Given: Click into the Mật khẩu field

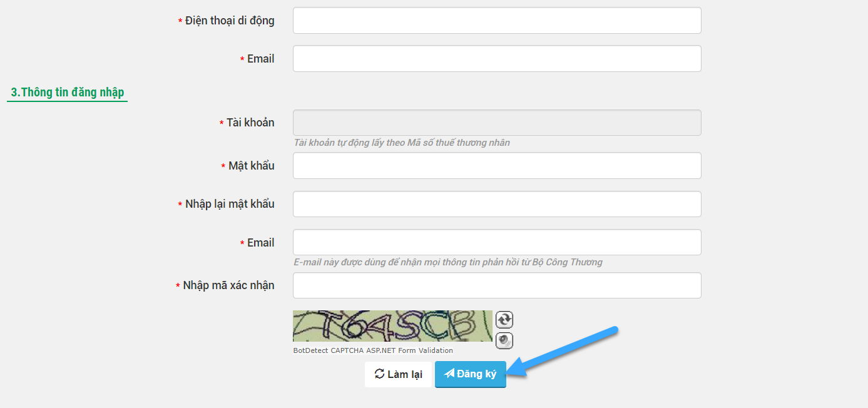Looking at the screenshot, I should click(497, 166).
